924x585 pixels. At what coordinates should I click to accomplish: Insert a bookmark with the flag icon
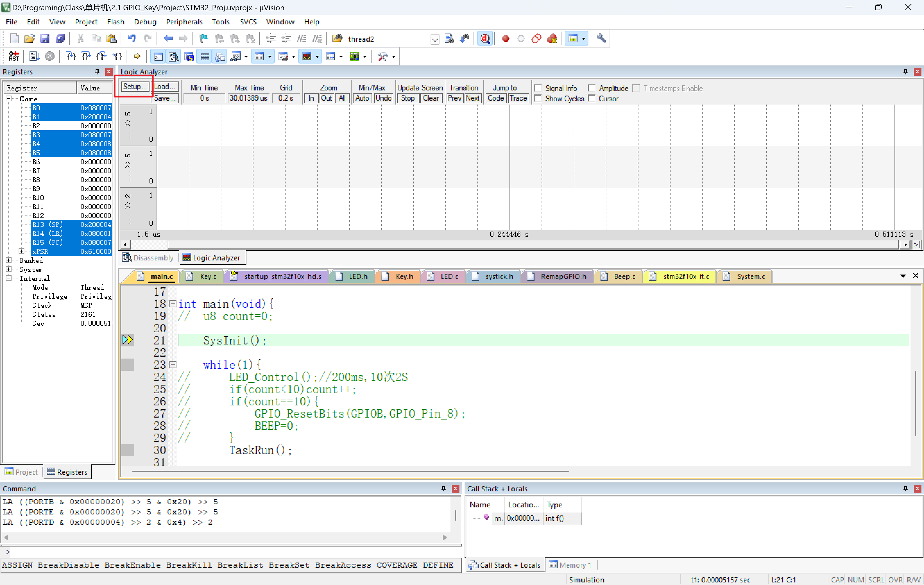coord(203,39)
